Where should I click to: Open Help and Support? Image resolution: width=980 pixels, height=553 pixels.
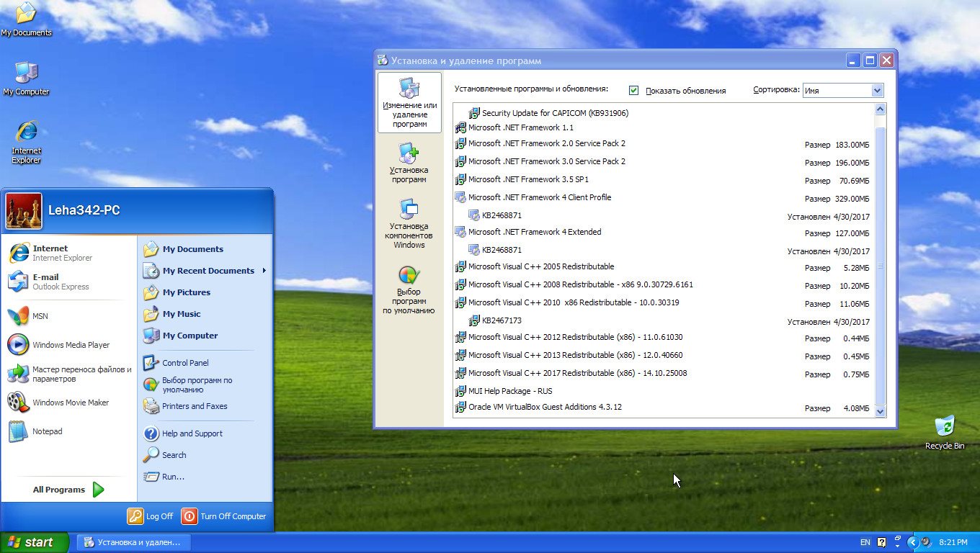(x=205, y=433)
